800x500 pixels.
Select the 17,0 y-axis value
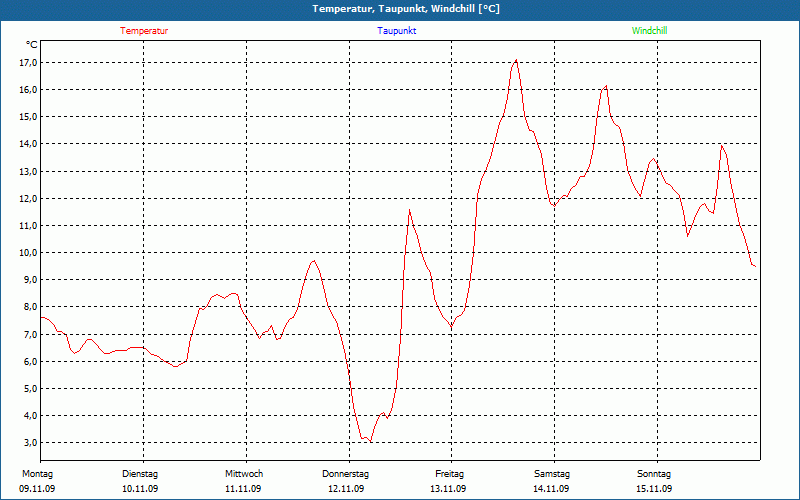(x=28, y=63)
